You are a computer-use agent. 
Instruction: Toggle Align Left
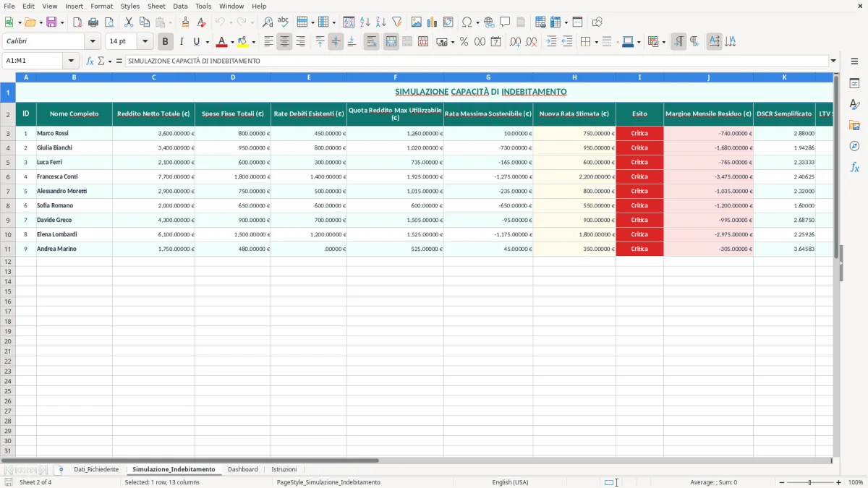click(268, 42)
